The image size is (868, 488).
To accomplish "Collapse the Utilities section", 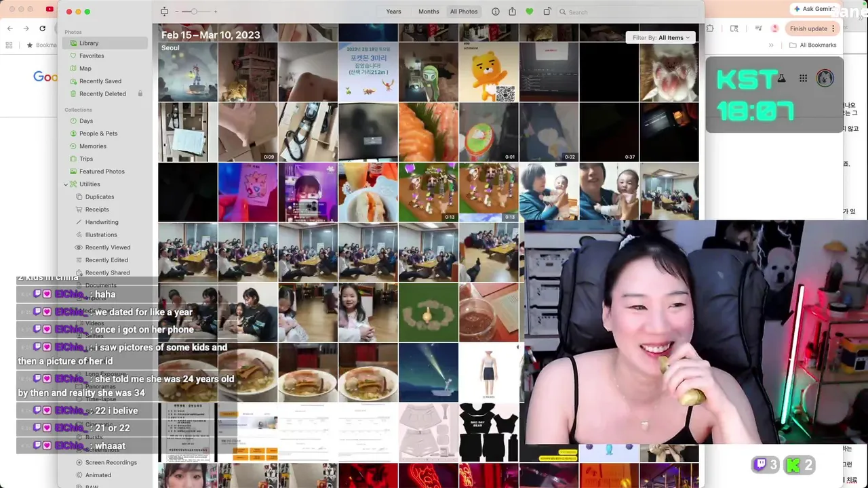I will click(66, 184).
